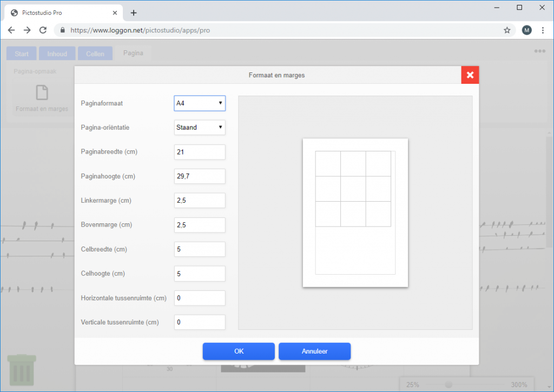The height and width of the screenshot is (392, 554).
Task: Click the Linkermarge input field
Action: click(x=200, y=200)
